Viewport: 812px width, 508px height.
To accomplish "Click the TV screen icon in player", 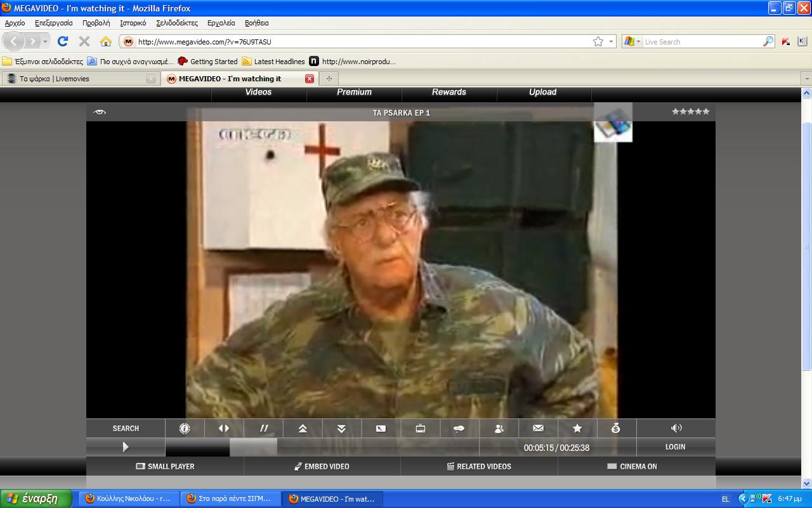I will click(x=420, y=429).
